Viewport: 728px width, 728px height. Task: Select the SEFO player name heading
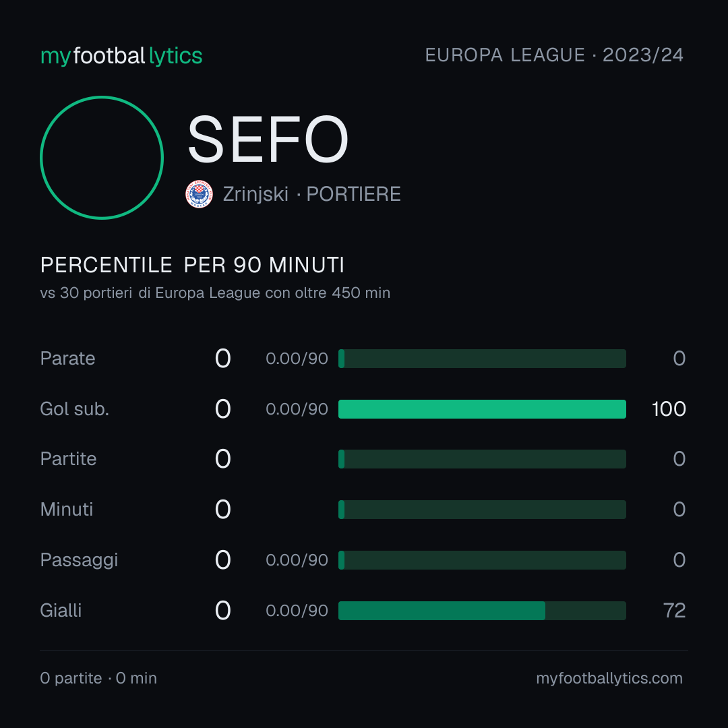[x=268, y=139]
